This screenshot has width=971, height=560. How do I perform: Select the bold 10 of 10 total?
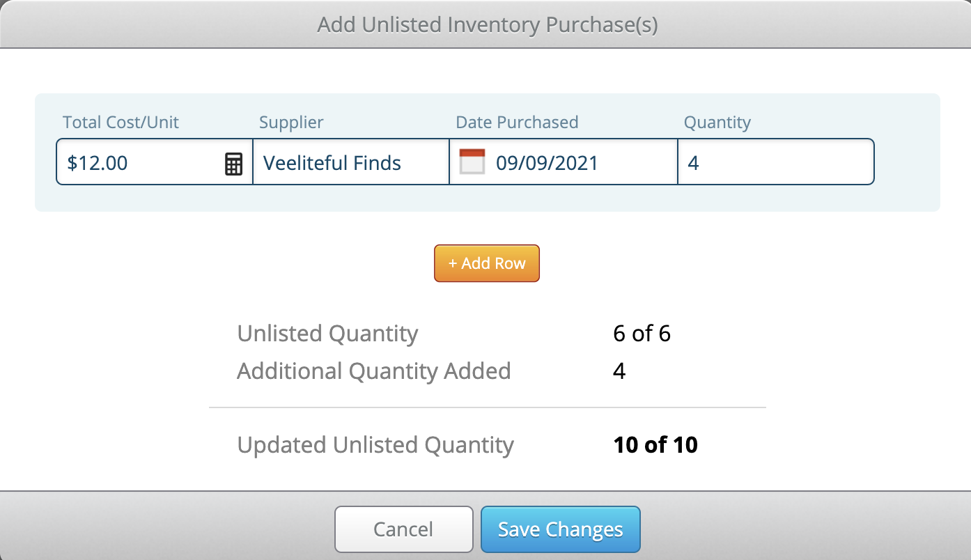coord(655,444)
